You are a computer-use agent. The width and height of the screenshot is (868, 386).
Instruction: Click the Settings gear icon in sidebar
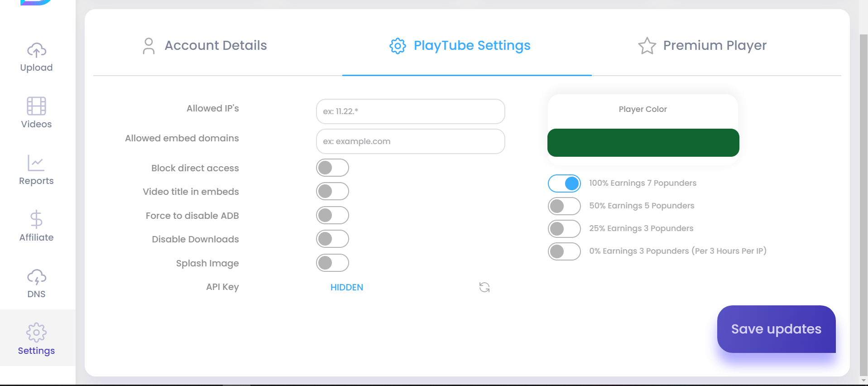tap(36, 333)
